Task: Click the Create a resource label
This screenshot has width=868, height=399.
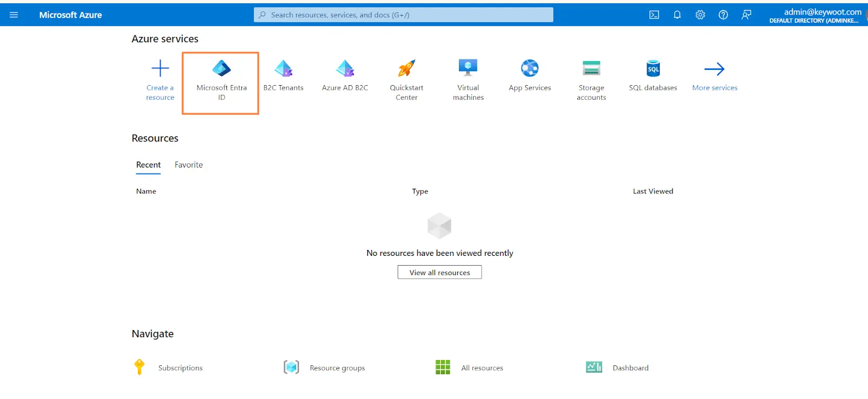Action: pos(160,93)
